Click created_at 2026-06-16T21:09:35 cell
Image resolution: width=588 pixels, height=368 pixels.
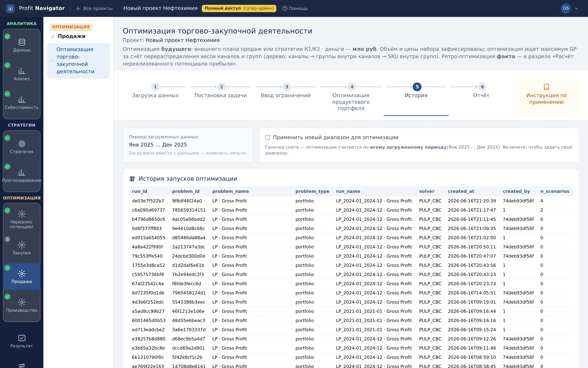point(472,229)
